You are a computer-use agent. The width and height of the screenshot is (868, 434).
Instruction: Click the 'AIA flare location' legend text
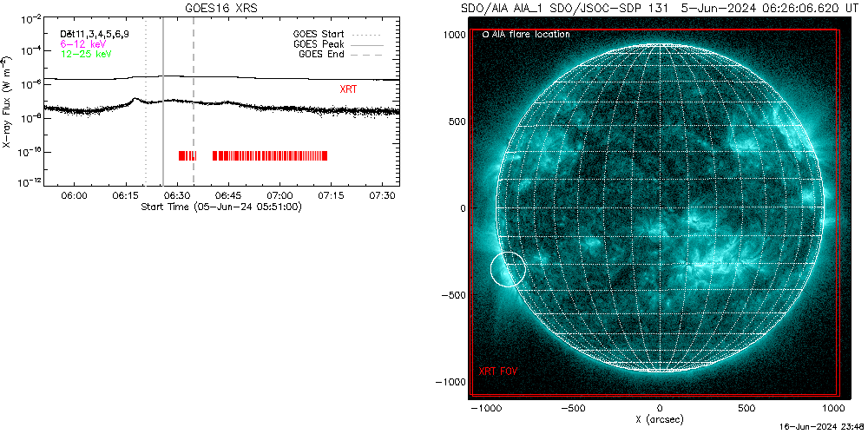coord(529,35)
